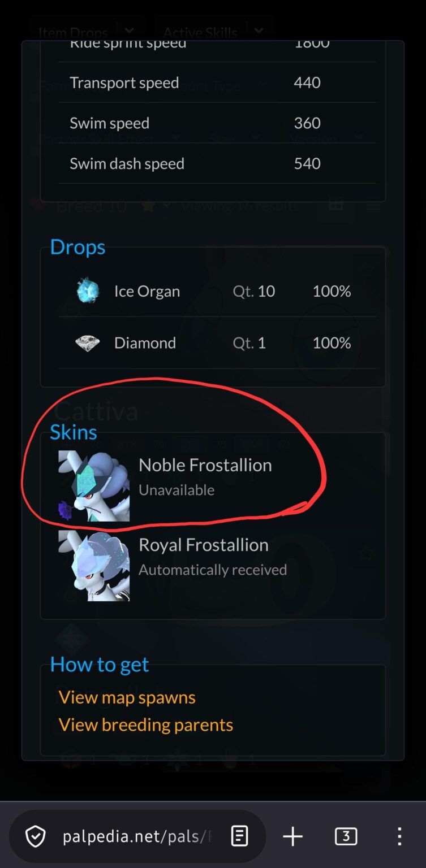
Task: Click the Ice Organ item icon
Action: [88, 291]
